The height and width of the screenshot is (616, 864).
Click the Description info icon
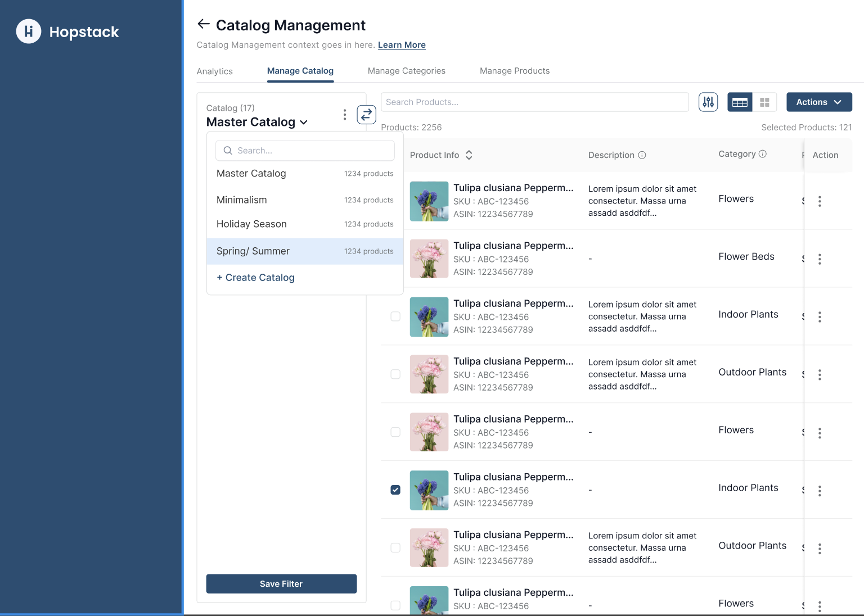(x=642, y=155)
